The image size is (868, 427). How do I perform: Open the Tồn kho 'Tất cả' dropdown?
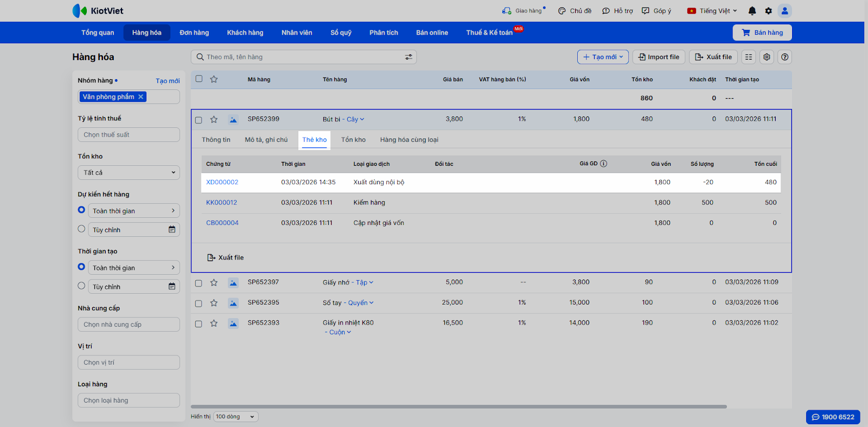click(x=129, y=173)
